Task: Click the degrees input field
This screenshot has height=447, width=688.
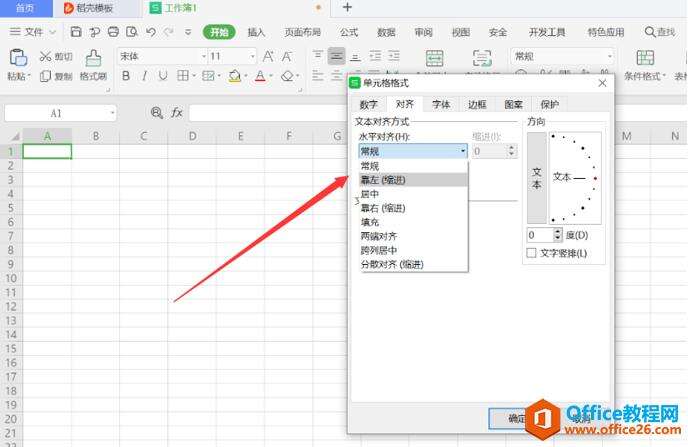Action: click(x=540, y=235)
